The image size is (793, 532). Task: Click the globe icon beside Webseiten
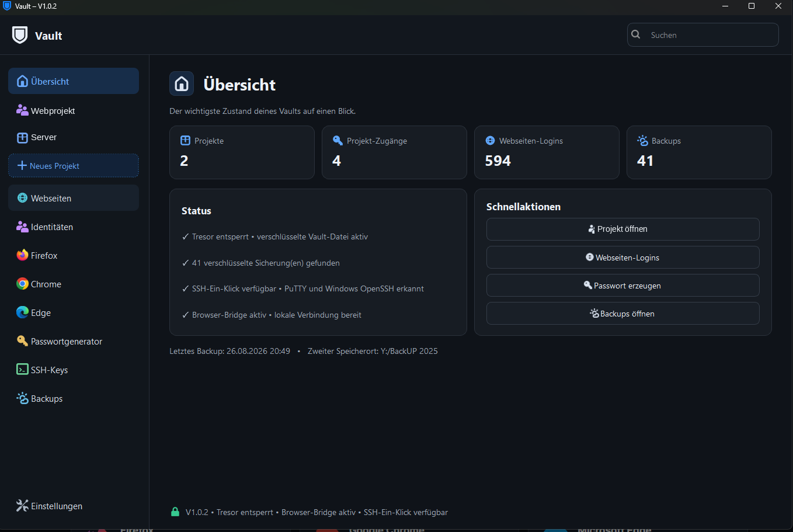coord(22,198)
